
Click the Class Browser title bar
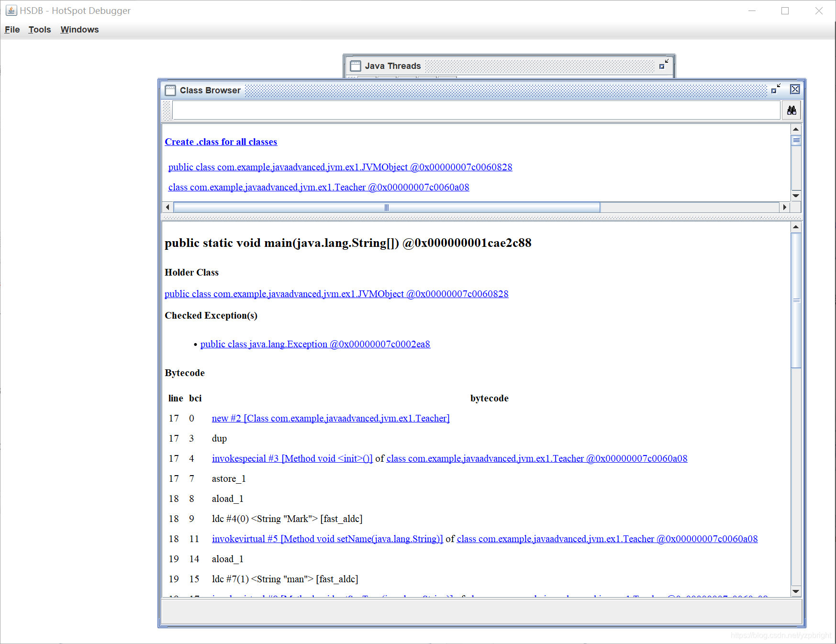(x=482, y=90)
